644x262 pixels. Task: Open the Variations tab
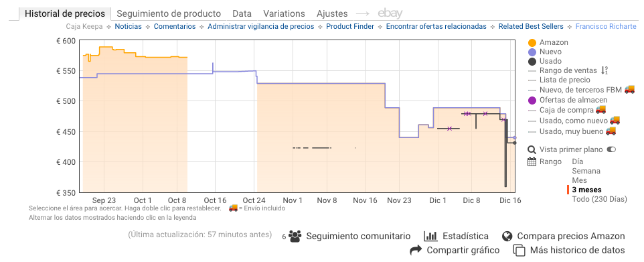285,13
